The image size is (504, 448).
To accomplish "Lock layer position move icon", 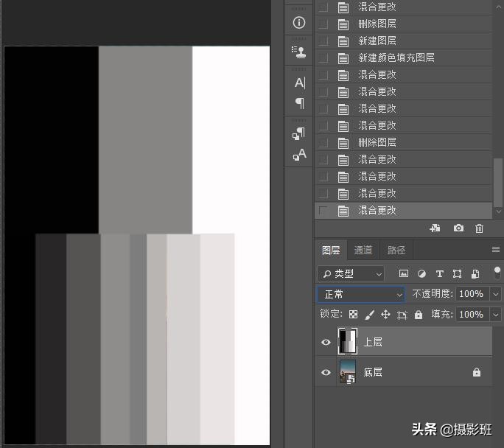I will 385,315.
